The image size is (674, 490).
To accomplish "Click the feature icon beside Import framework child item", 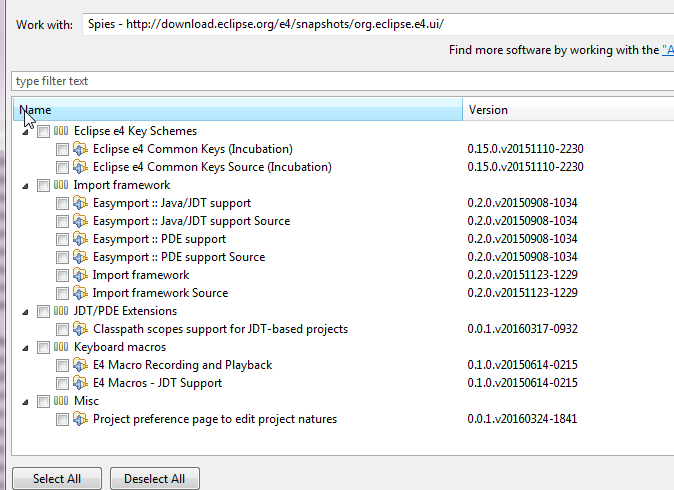I will pos(80,275).
